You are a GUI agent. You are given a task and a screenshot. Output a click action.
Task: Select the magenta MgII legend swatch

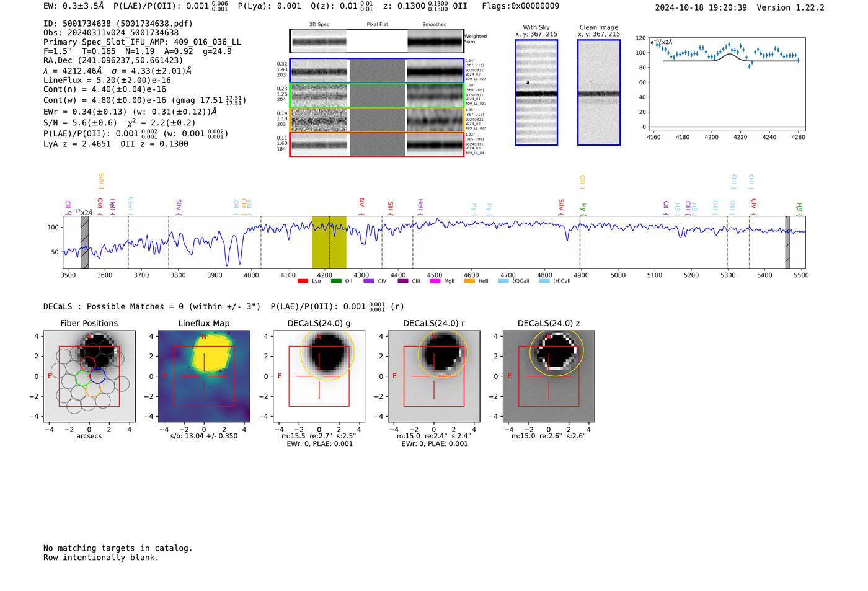click(x=435, y=282)
